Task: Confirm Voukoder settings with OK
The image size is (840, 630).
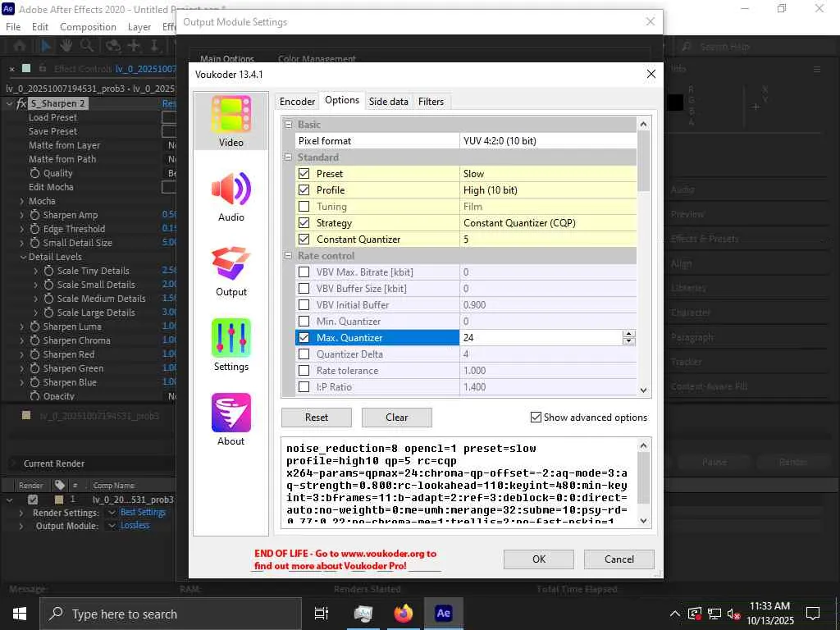Action: pyautogui.click(x=539, y=559)
